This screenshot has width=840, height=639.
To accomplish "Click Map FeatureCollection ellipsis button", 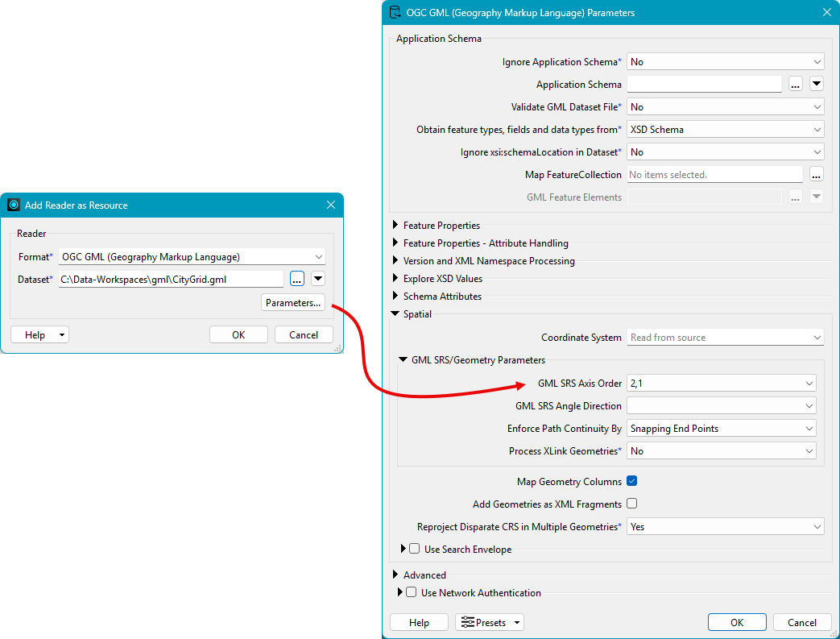I will (x=816, y=174).
